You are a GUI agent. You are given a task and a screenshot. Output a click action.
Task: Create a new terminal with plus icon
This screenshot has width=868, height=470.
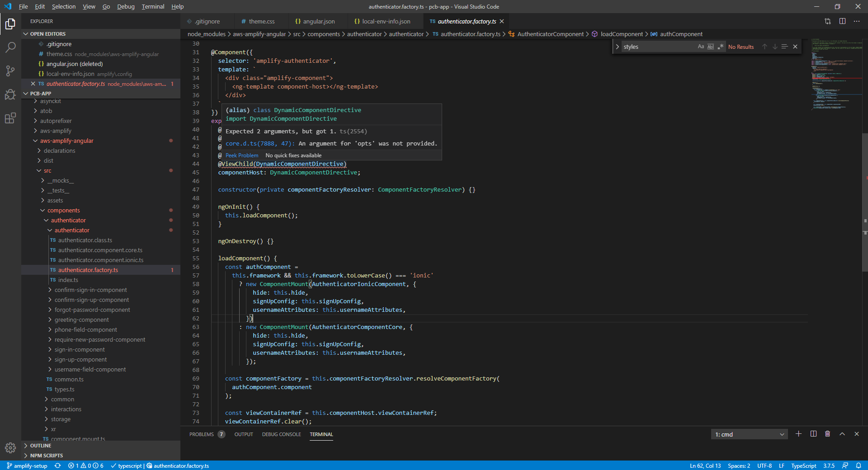click(x=799, y=434)
